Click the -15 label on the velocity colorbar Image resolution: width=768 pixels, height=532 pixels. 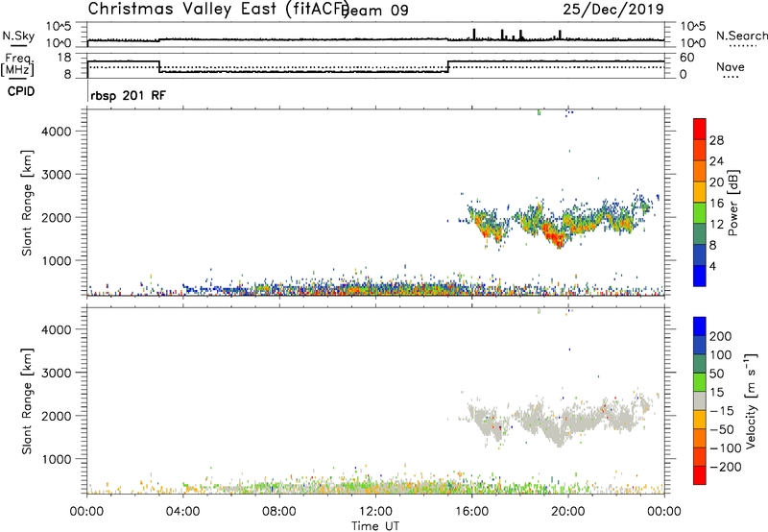coord(722,411)
